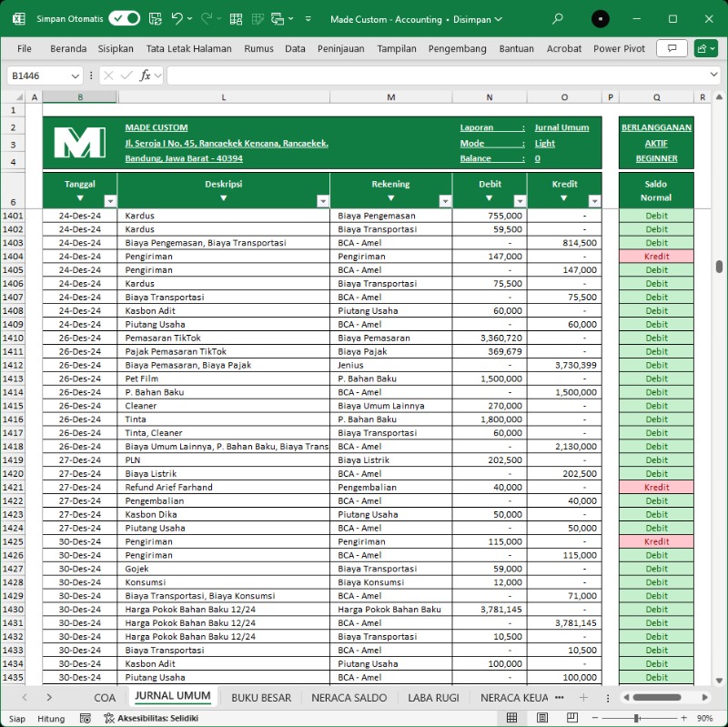Select the 3,730,399 Kredit cell

(x=564, y=365)
